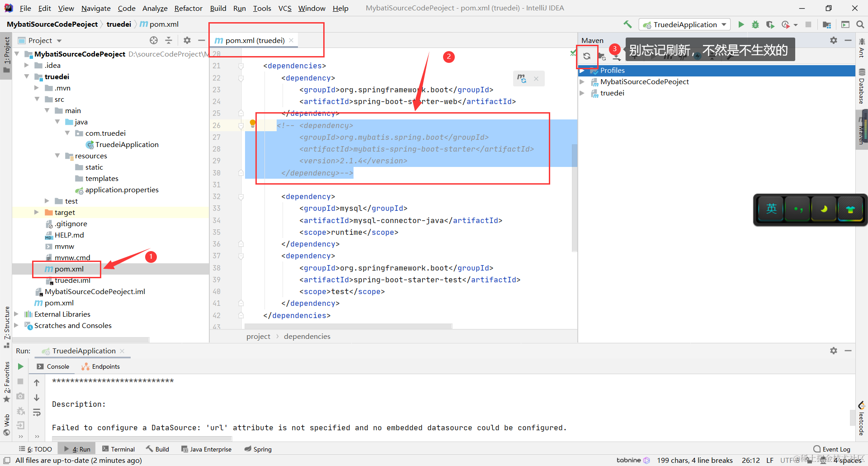The width and height of the screenshot is (868, 466).
Task: Click the Profiler run icon in the toolbar
Action: tap(786, 24)
